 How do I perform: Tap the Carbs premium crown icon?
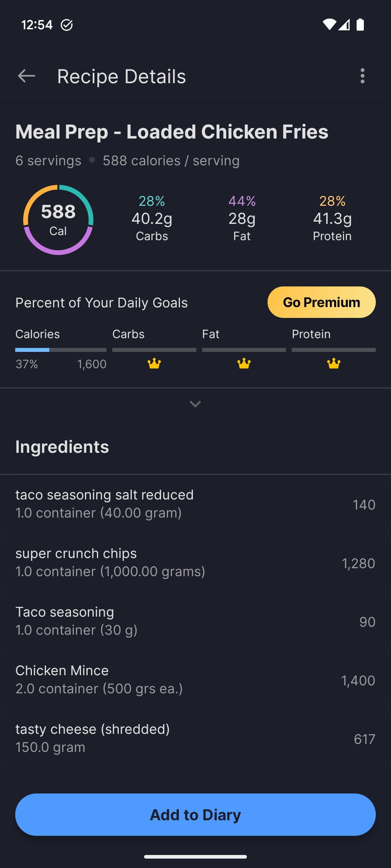(154, 363)
